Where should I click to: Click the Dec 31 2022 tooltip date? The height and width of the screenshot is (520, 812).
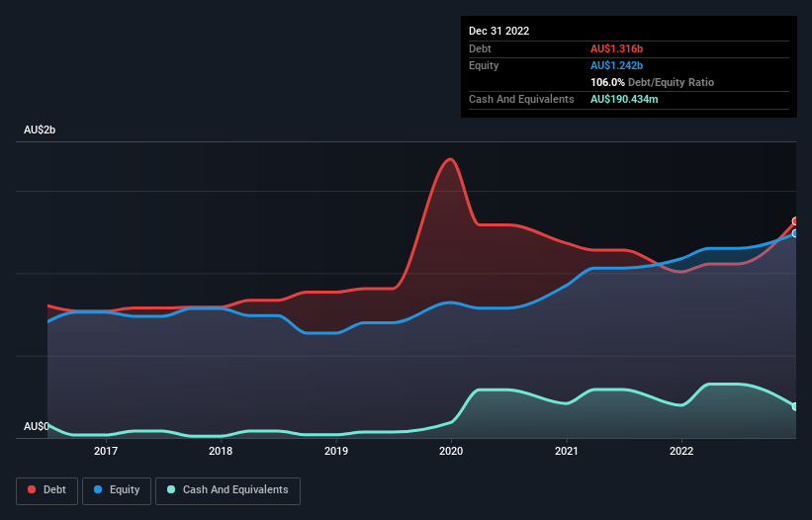pyautogui.click(x=498, y=31)
